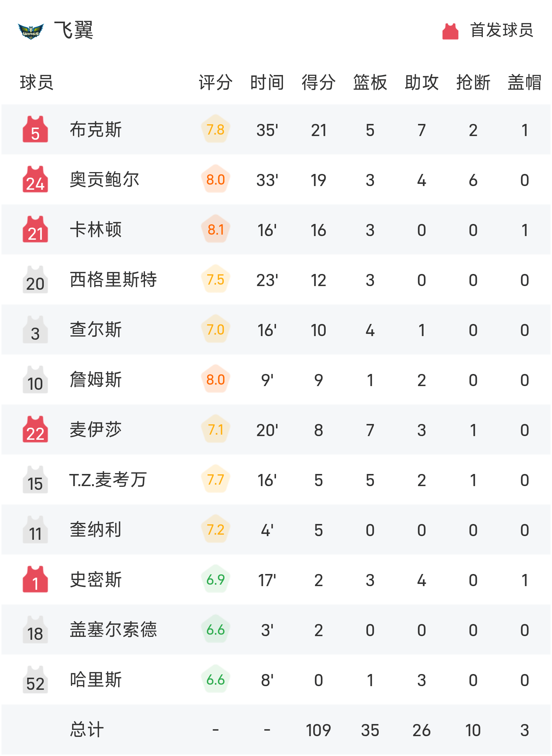Click the 首发球员 legend label
Image resolution: width=552 pixels, height=756 pixels.
click(502, 30)
